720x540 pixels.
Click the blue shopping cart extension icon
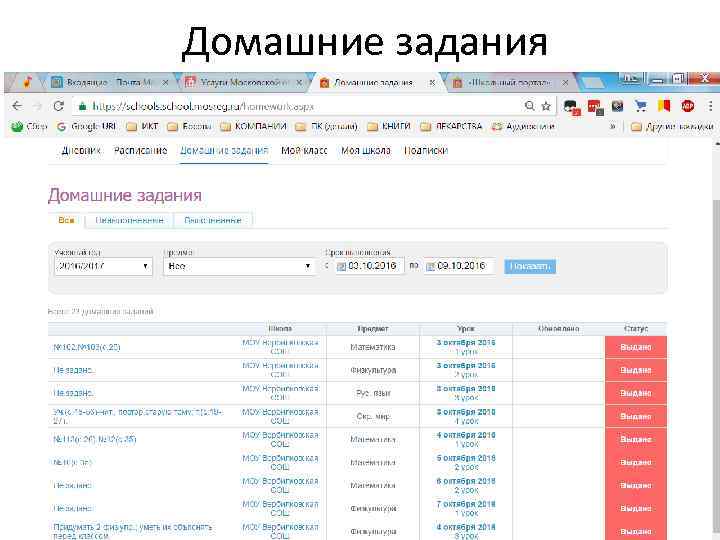[641, 106]
